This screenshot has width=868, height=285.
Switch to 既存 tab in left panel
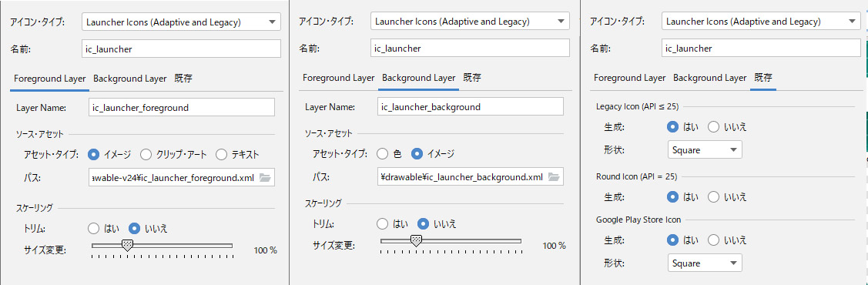[183, 79]
